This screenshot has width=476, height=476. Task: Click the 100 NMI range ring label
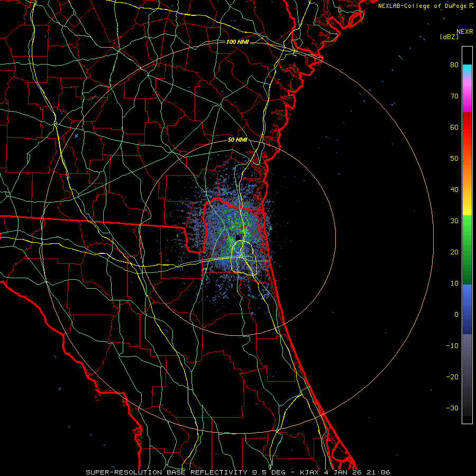click(237, 42)
